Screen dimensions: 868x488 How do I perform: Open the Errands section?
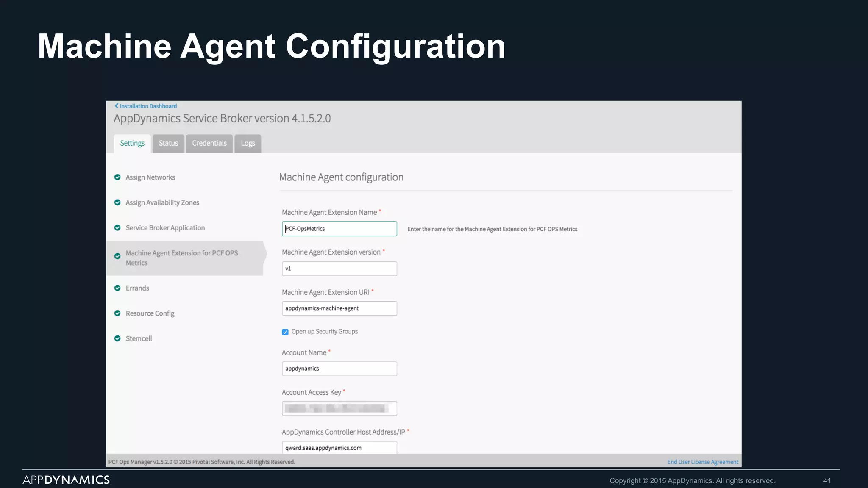(137, 288)
